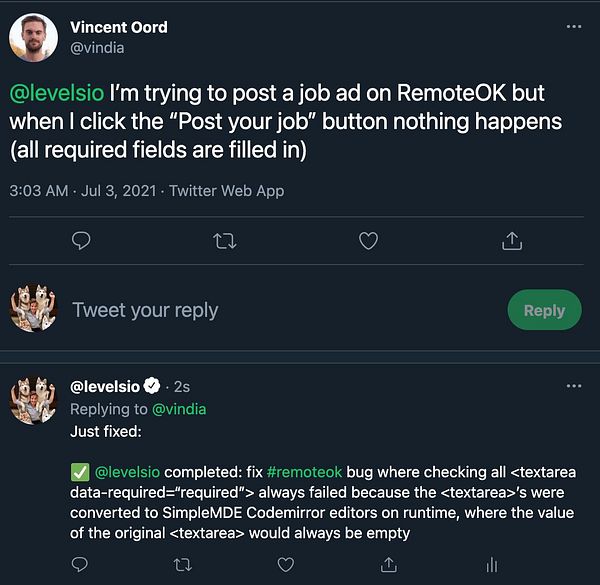Image resolution: width=600 pixels, height=585 pixels.
Task: Open Vincent Oord's profile picture
Action: [x=32, y=37]
